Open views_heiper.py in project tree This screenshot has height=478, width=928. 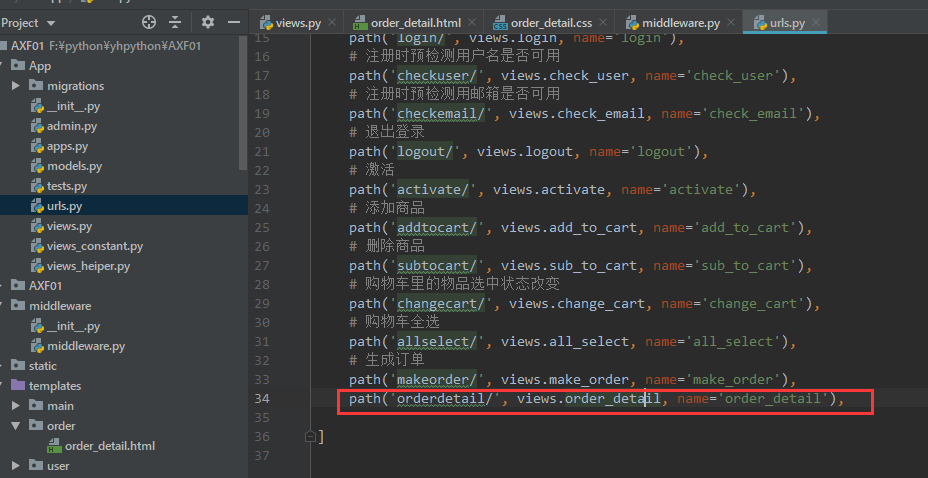(x=88, y=266)
